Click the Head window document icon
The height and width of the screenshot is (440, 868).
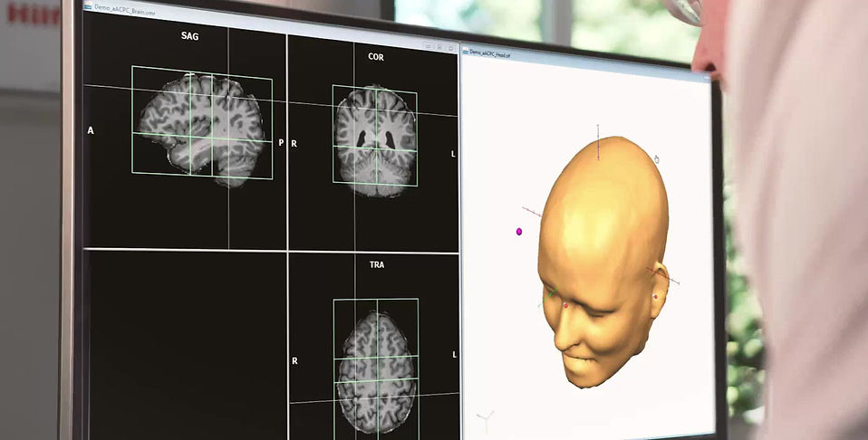tap(466, 51)
